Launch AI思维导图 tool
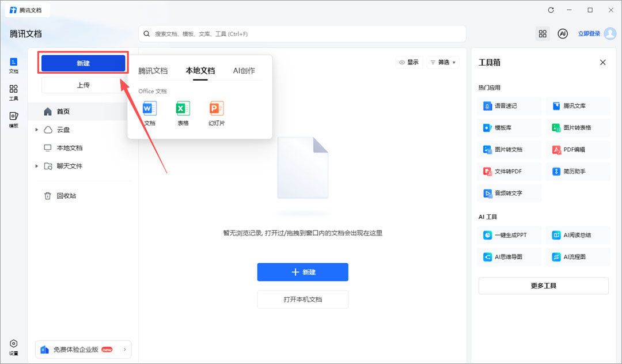622x364 pixels. [509, 257]
